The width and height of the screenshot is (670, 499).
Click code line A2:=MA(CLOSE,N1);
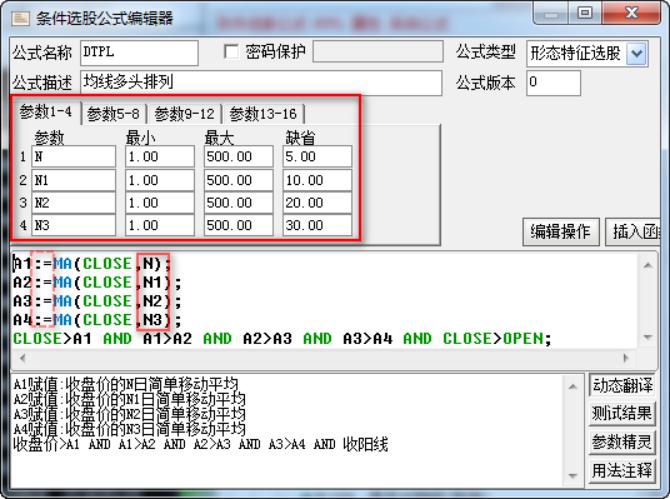(x=97, y=282)
